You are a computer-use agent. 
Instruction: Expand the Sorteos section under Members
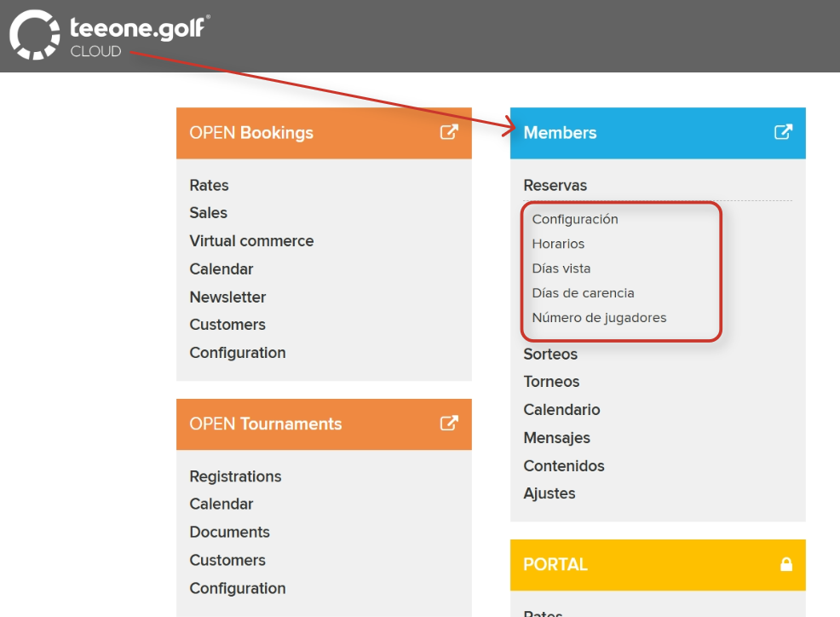tap(550, 354)
